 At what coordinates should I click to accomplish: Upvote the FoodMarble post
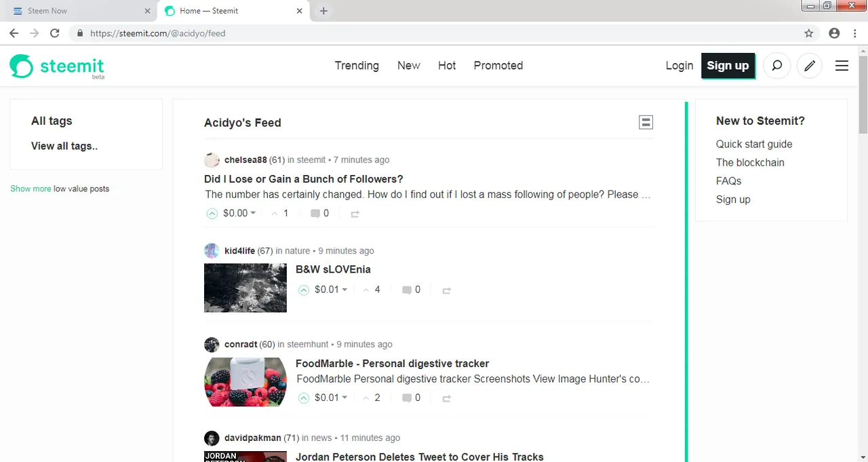click(304, 398)
